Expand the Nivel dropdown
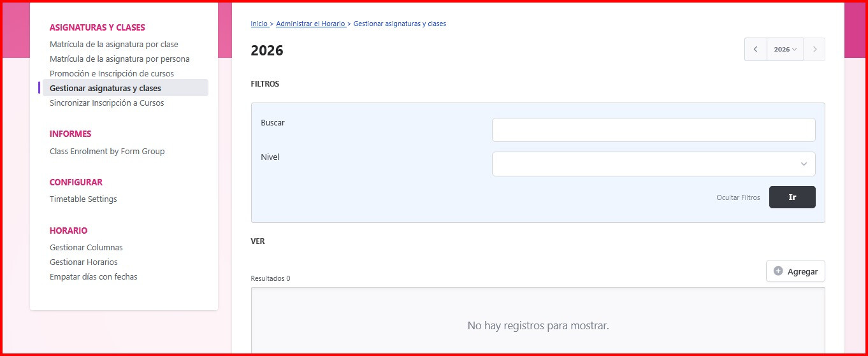 653,164
